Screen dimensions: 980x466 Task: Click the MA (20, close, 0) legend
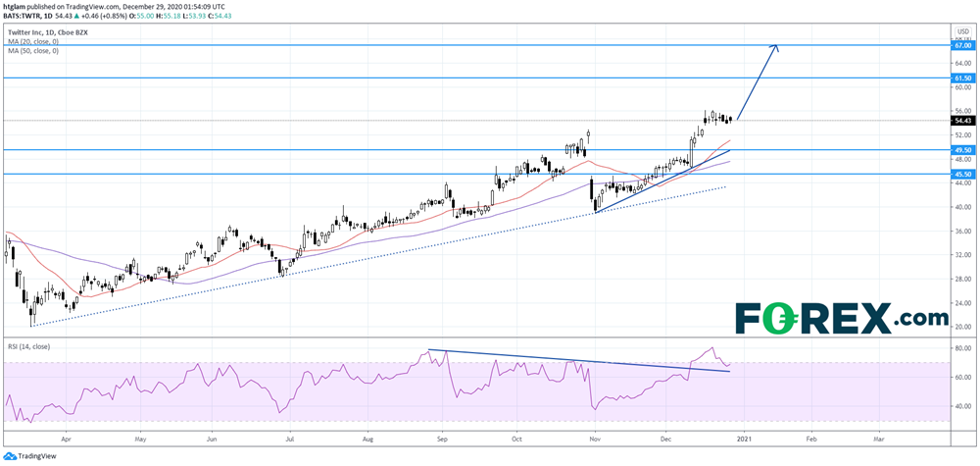click(x=31, y=41)
